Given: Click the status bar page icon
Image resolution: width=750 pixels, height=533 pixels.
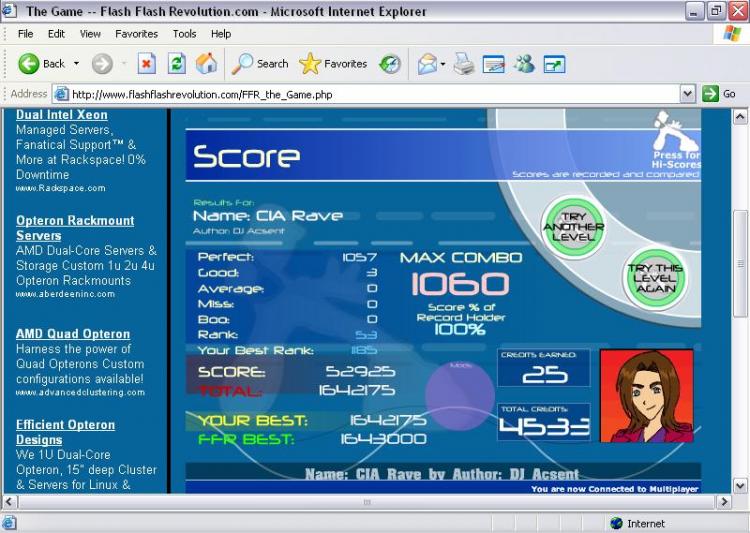Looking at the screenshot, I should [10, 523].
